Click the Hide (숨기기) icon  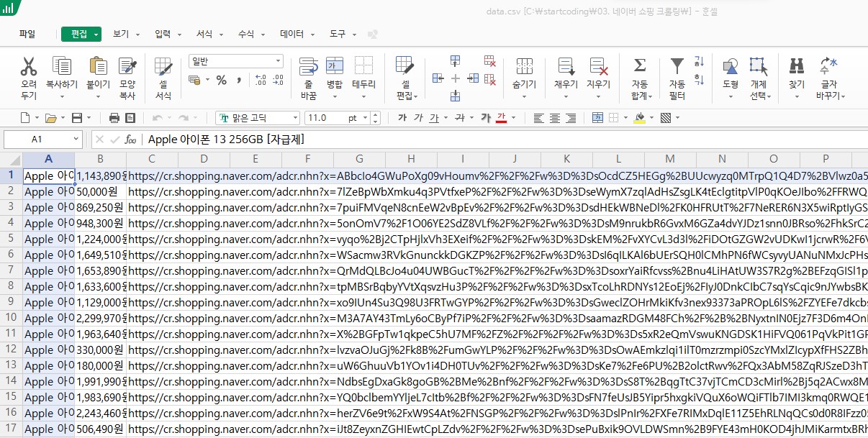pyautogui.click(x=525, y=67)
